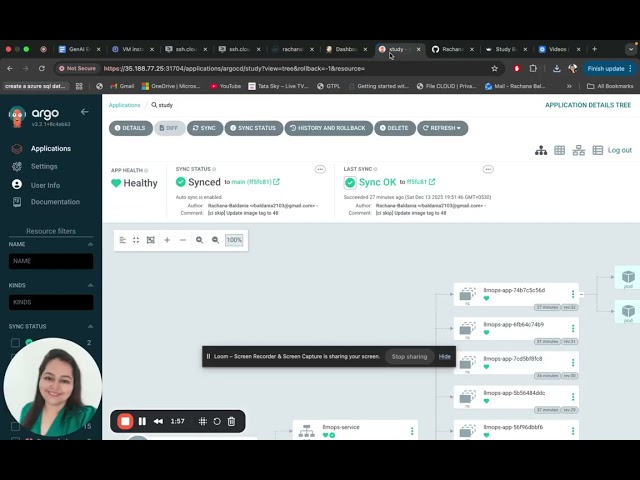Click the KINDS filter input field
640x480 pixels.
click(x=51, y=302)
